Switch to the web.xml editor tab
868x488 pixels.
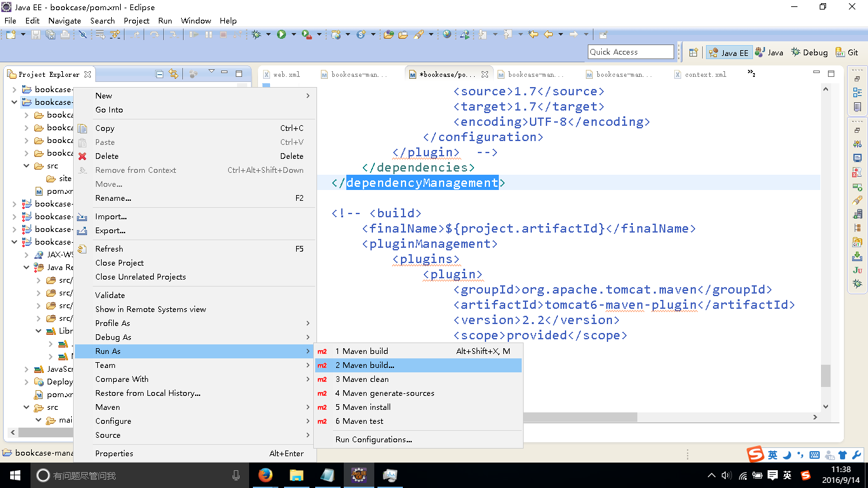[281, 74]
